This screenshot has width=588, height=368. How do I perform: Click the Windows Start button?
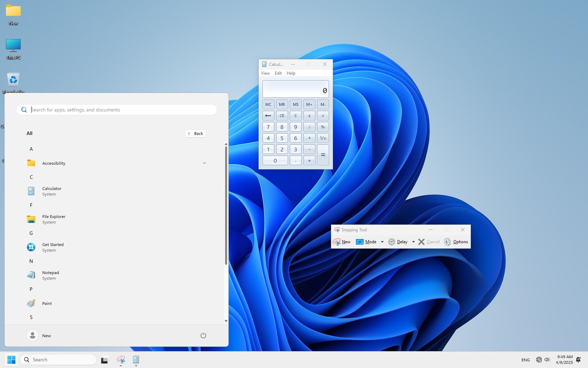11,360
